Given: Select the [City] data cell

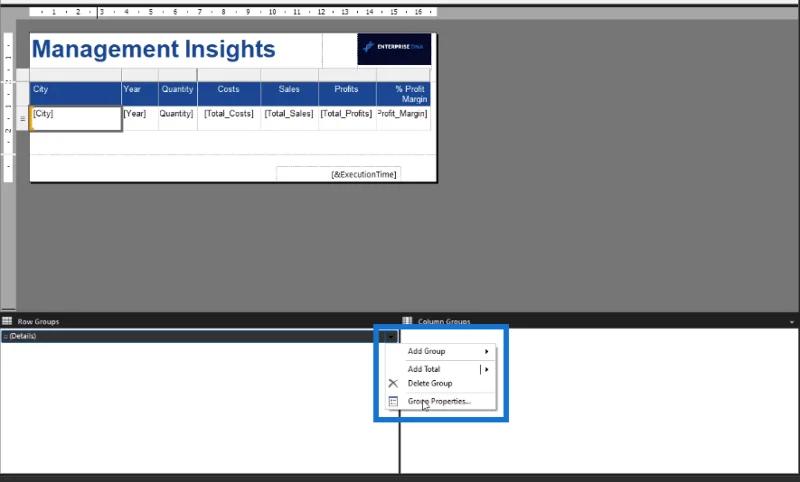Looking at the screenshot, I should pyautogui.click(x=76, y=118).
